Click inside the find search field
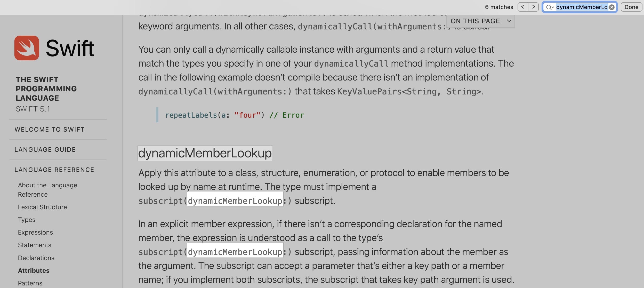 click(581, 7)
